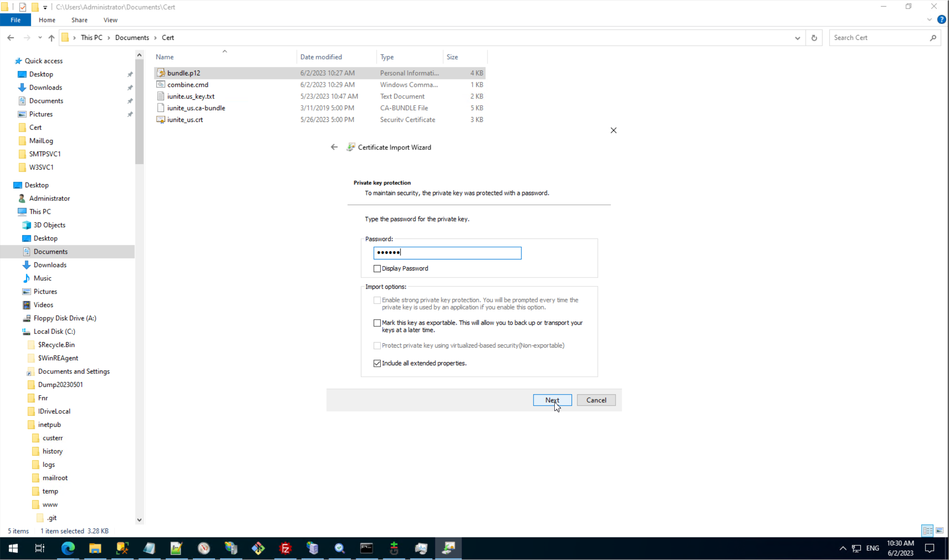Check Mark this key as exportable

[x=377, y=323]
